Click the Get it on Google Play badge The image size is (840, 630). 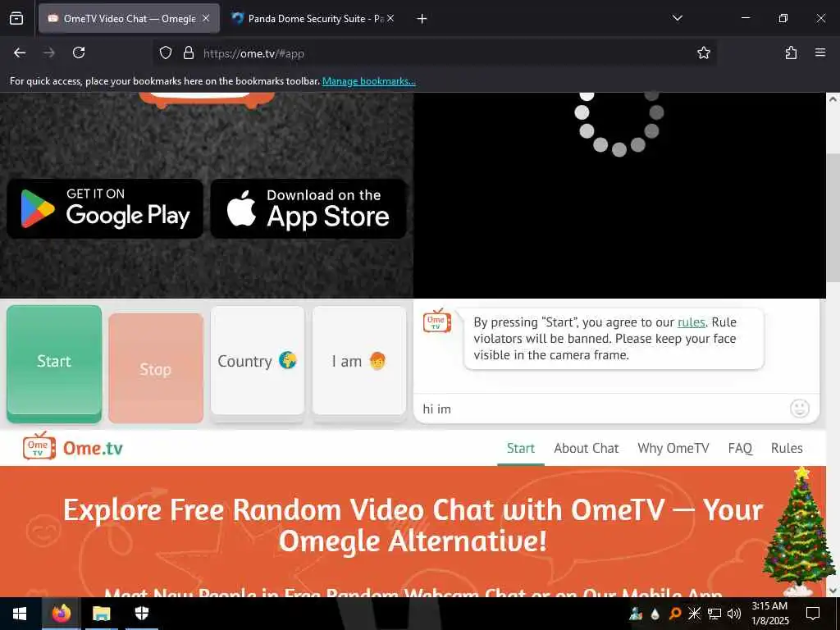point(105,209)
